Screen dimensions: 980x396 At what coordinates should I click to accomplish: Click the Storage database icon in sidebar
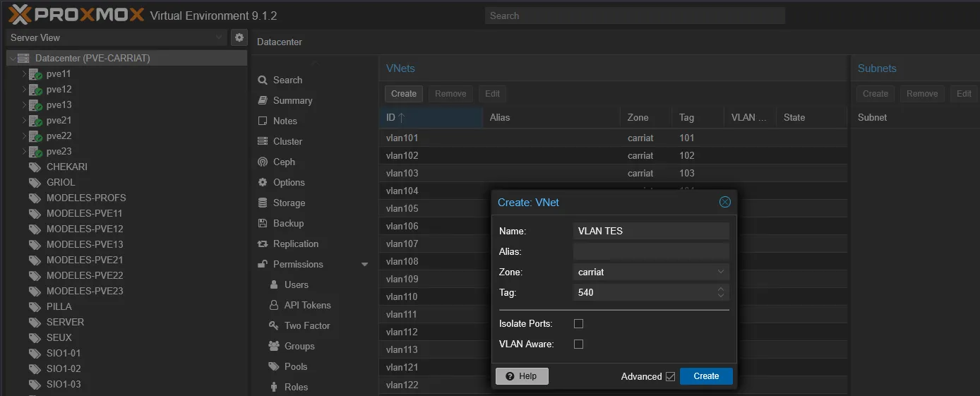[x=263, y=203]
